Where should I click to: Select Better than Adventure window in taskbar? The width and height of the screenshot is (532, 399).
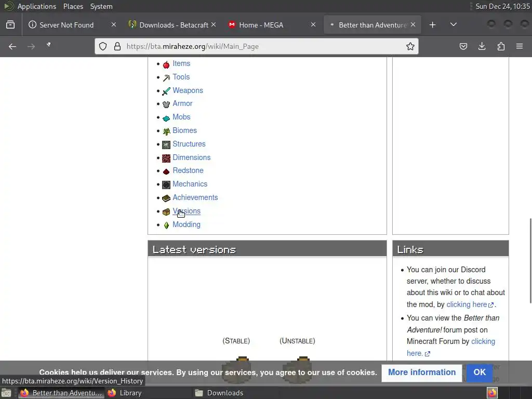[x=61, y=393]
